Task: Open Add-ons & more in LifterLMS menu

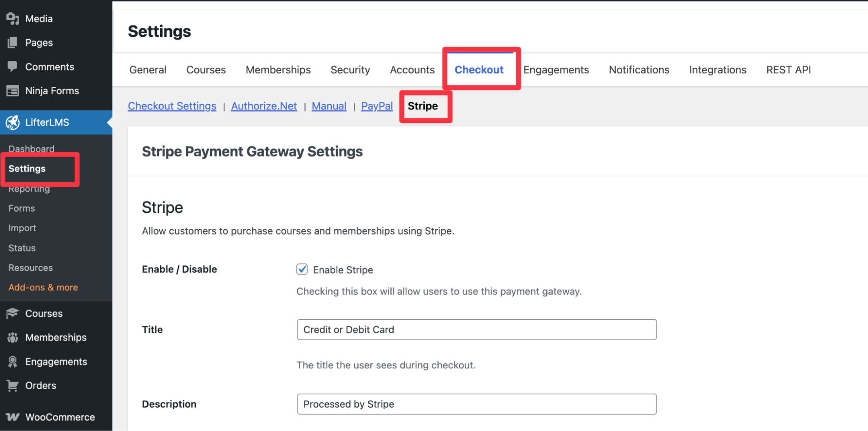Action: pos(43,288)
